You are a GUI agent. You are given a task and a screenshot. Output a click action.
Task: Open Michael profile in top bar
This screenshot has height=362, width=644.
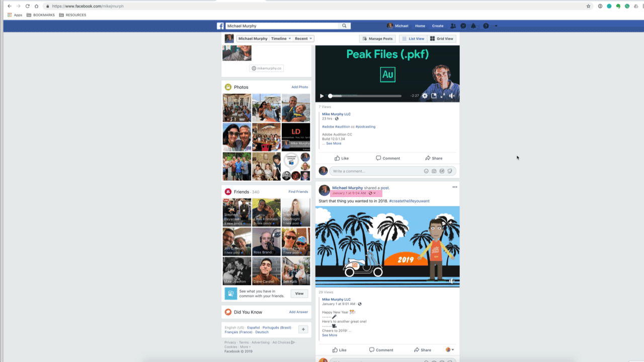click(x=397, y=26)
